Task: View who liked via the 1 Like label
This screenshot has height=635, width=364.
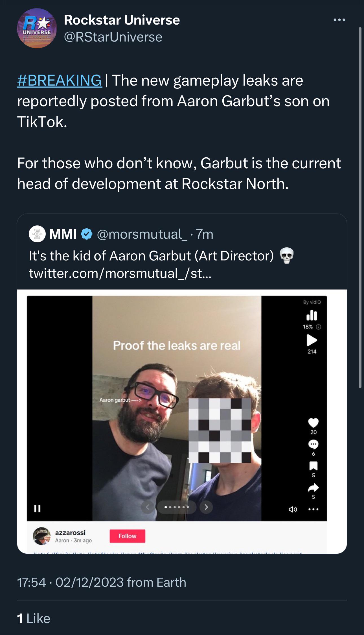Action: click(x=34, y=618)
